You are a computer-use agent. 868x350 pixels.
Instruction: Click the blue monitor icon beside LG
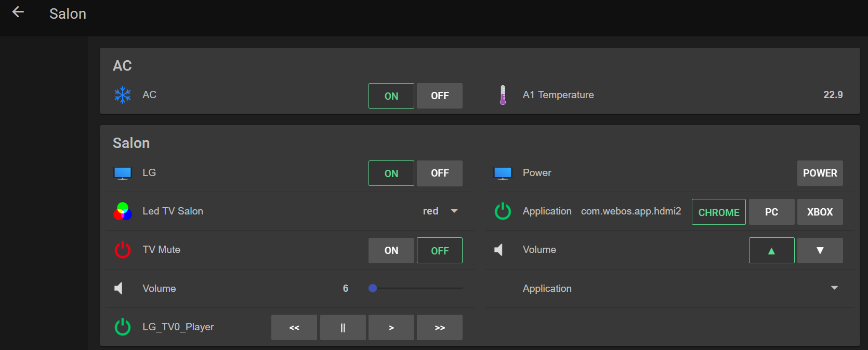[x=123, y=173]
